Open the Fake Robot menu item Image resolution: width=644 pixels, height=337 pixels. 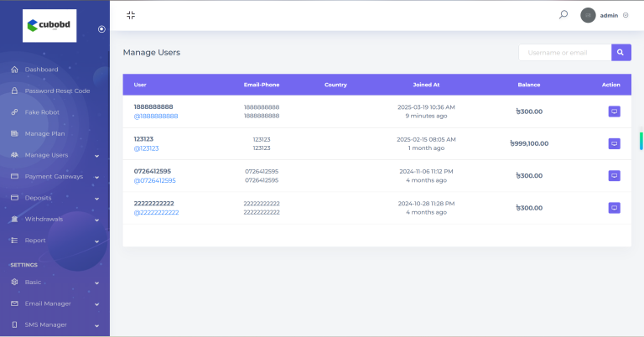43,112
